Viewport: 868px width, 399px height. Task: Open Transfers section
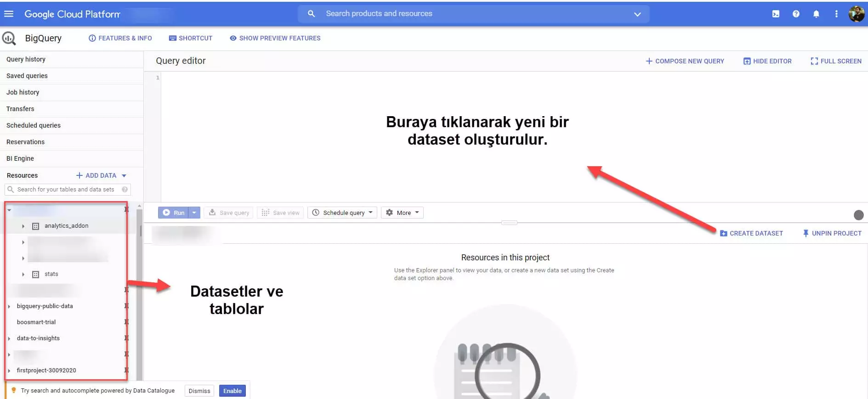[72, 109]
